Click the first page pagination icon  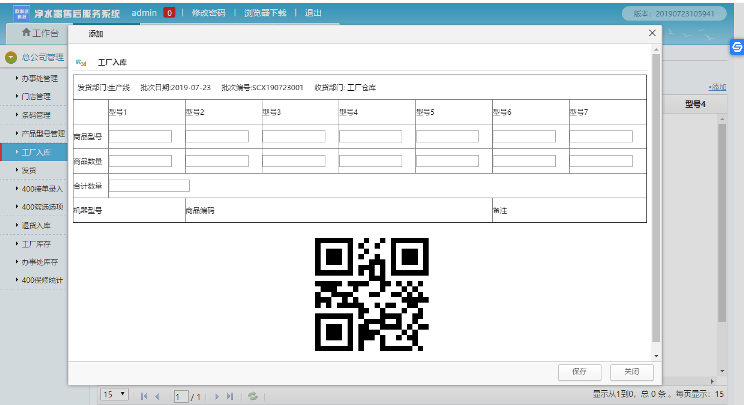144,396
